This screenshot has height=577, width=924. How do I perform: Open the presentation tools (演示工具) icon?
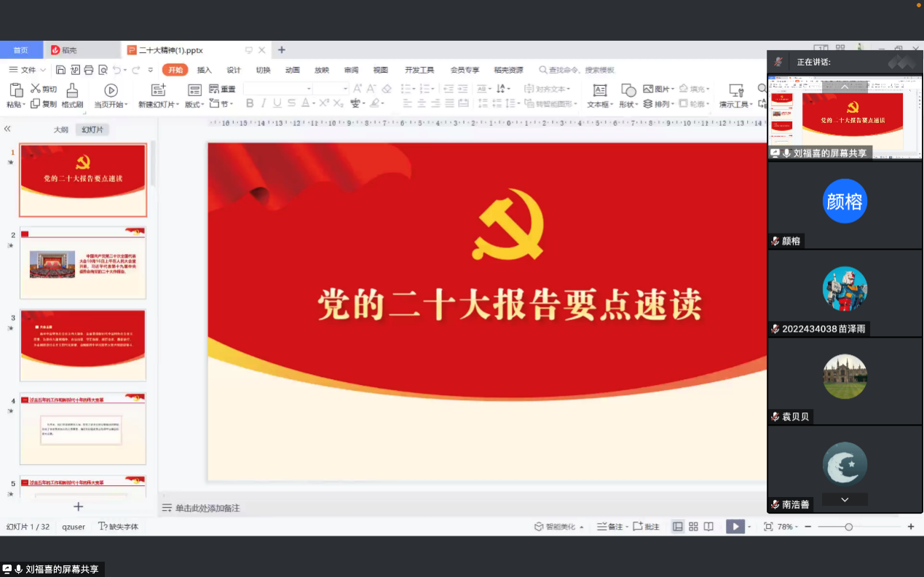pos(735,90)
